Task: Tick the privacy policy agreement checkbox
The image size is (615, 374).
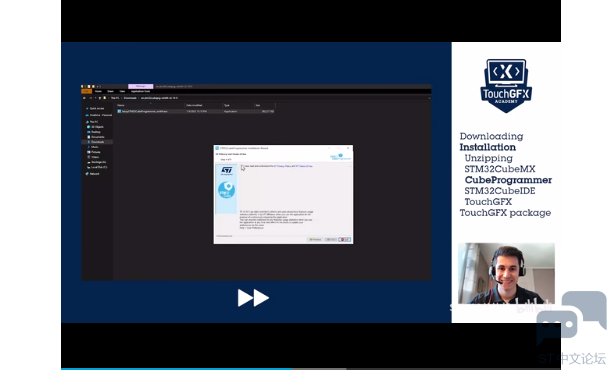Action: pos(242,166)
